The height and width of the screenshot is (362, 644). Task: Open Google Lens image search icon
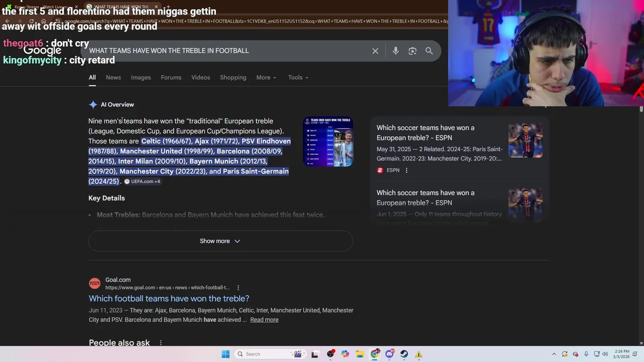[x=413, y=51]
